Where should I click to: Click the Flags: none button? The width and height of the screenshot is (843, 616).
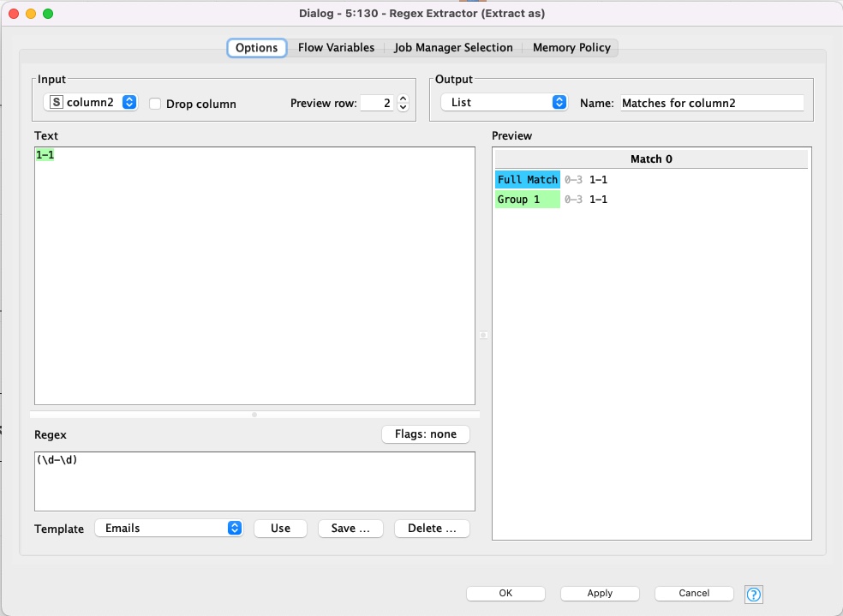point(426,434)
